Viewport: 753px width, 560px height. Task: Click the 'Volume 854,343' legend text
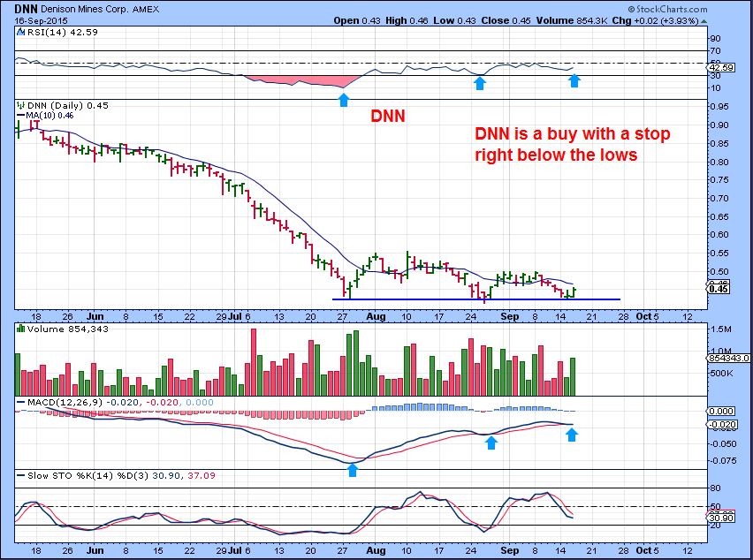point(68,329)
